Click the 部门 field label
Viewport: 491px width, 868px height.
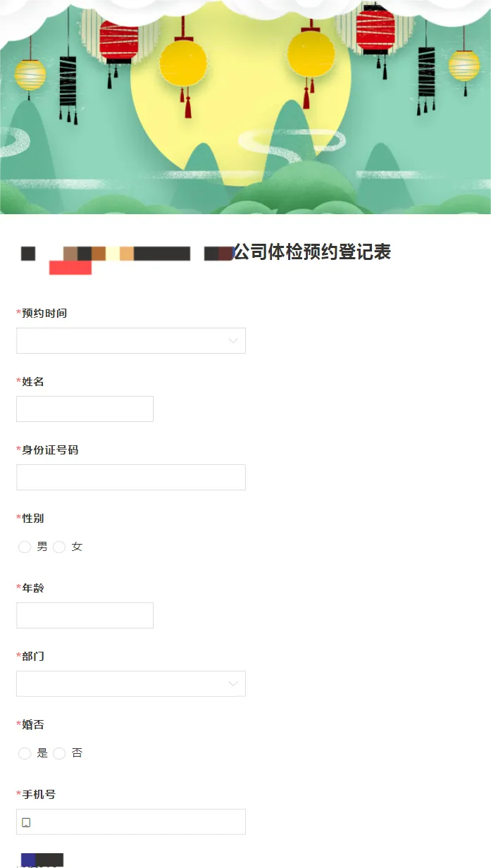33,657
